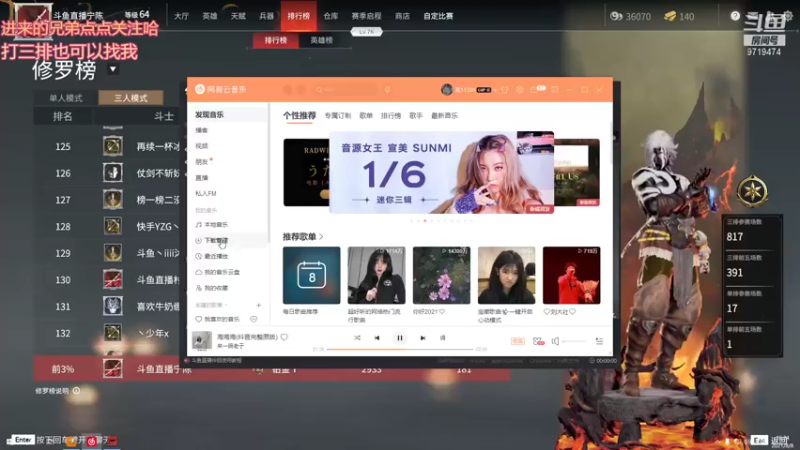Open the daily recommendation calendar playlist
Image resolution: width=800 pixels, height=450 pixels.
click(x=311, y=276)
